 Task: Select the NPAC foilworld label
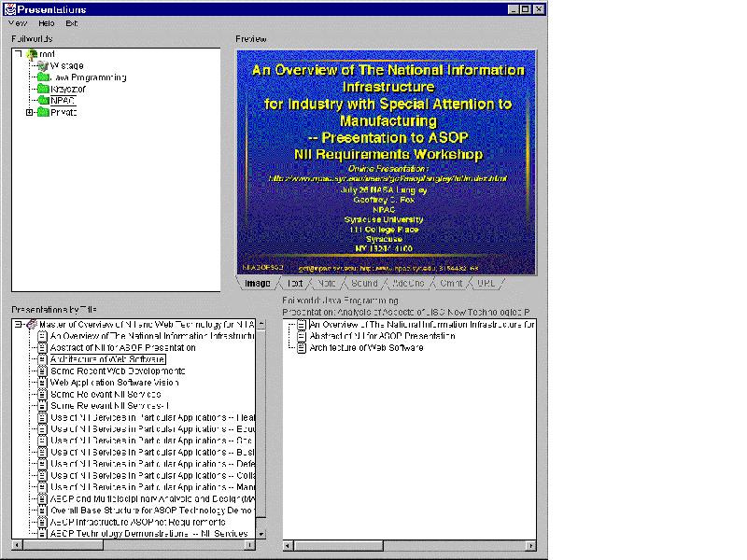click(x=63, y=101)
